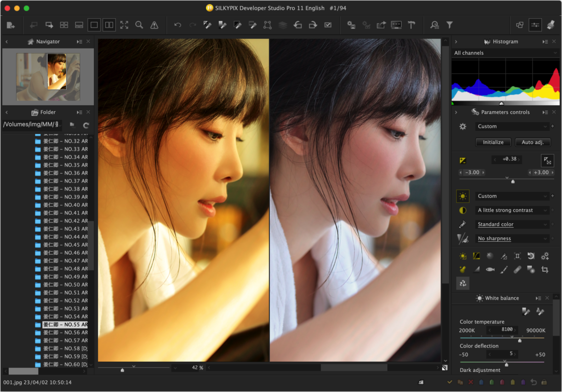Image resolution: width=562 pixels, height=392 pixels.
Task: Select the crop tool icon
Action: 545,270
